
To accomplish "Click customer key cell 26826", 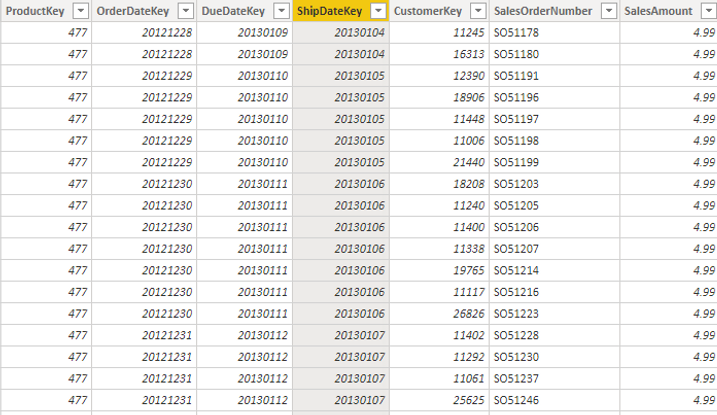I will 439,314.
